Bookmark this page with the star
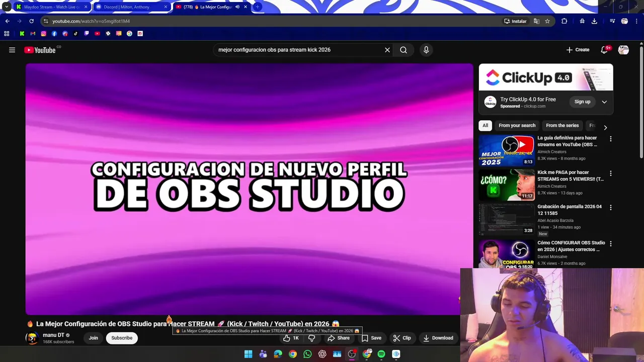Image resolution: width=644 pixels, height=362 pixels. (547, 21)
